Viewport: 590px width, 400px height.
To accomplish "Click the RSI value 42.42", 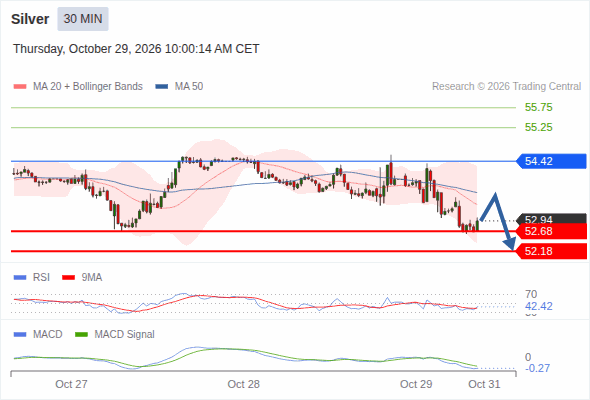I will coord(538,306).
